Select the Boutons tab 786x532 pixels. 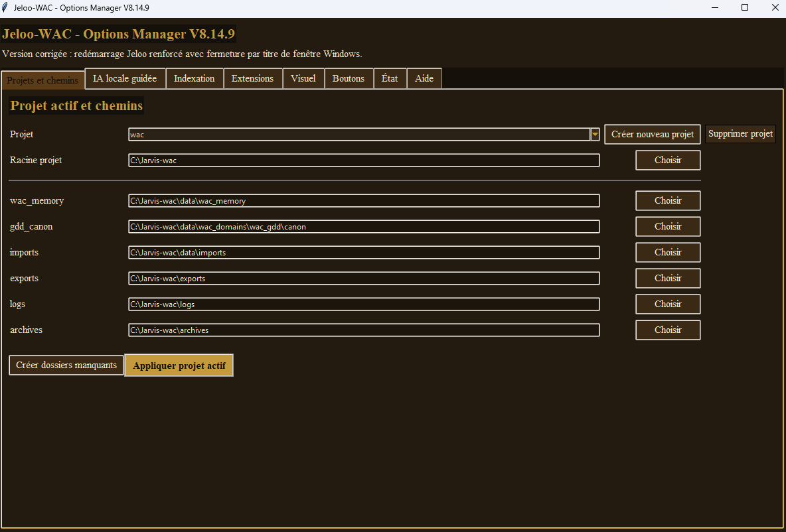click(349, 79)
